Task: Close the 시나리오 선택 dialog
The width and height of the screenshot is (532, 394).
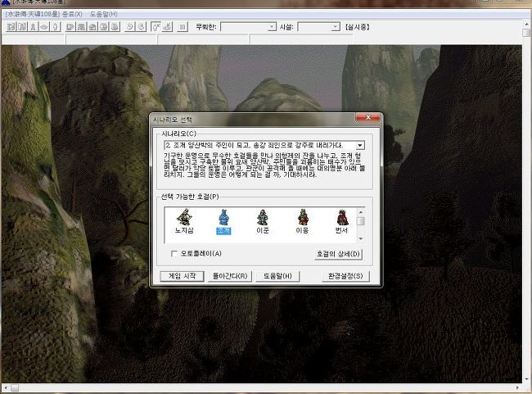Action: (x=368, y=117)
